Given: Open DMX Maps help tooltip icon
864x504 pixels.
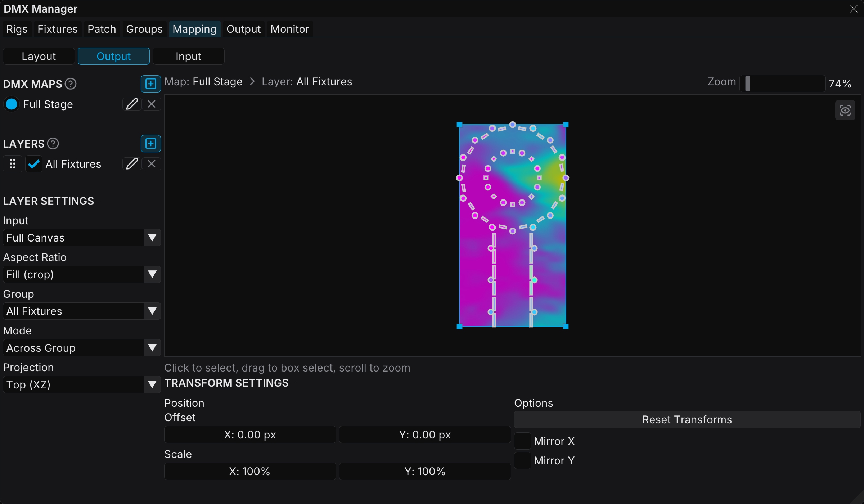Looking at the screenshot, I should (71, 84).
